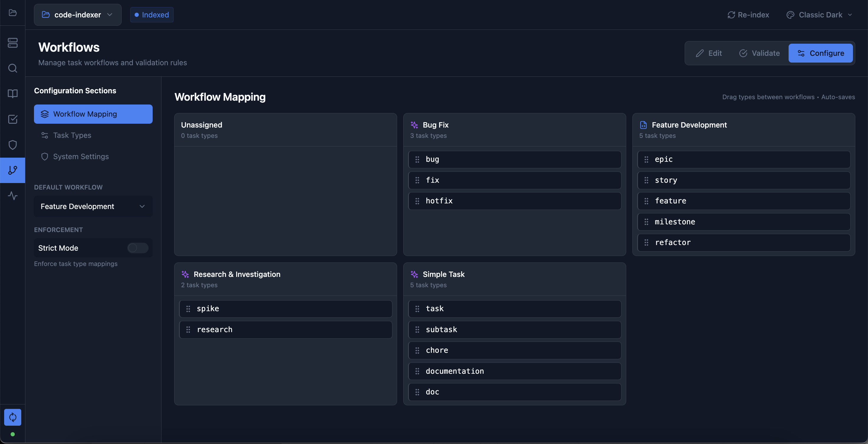Open the activity pulse icon in the sidebar
Viewport: 868px width, 444px height.
pos(12,196)
